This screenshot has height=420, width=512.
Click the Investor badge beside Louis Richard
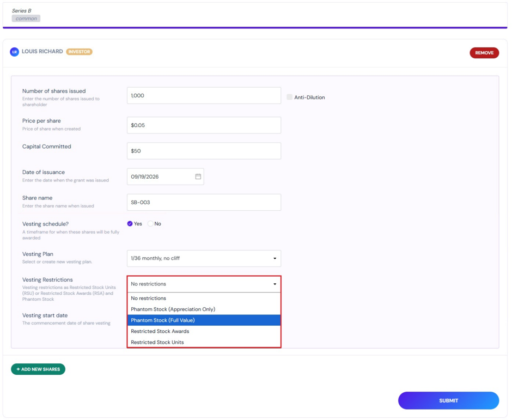(80, 52)
